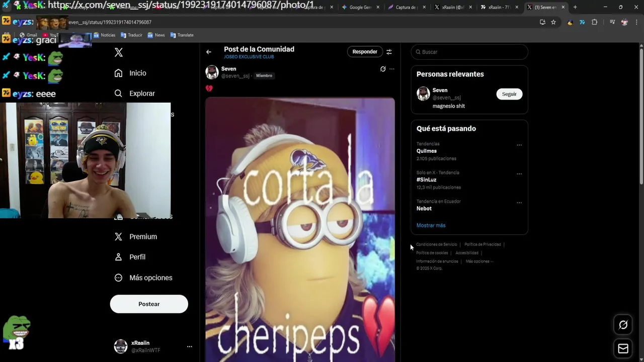Switch to Captura de tab next to Gemini
This screenshot has width=644, height=362.
[x=407, y=7]
